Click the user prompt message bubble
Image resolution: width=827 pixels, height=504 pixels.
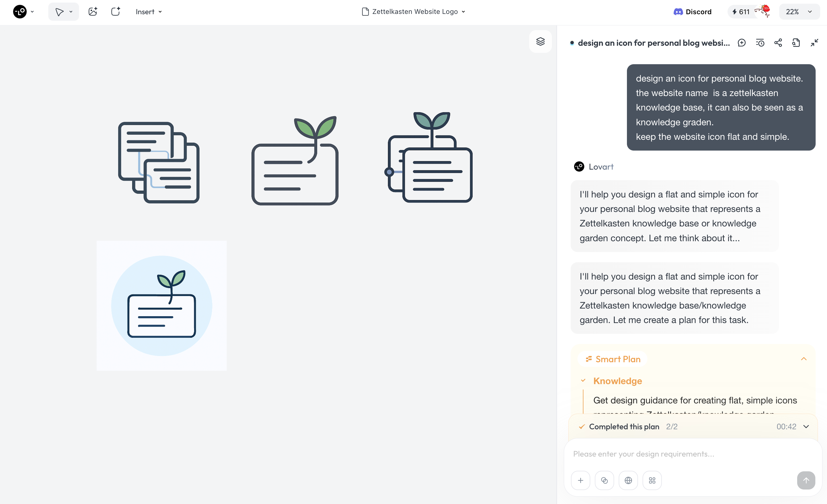(721, 107)
